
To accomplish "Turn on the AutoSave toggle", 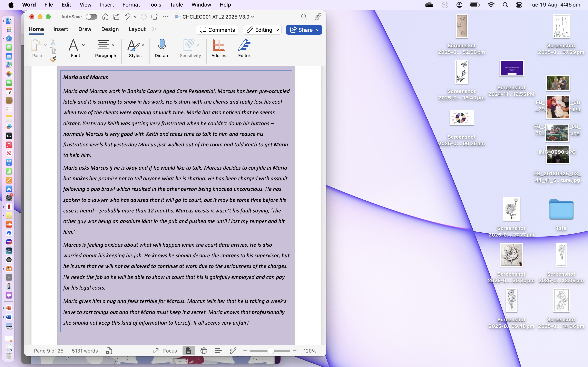I will 91,17.
